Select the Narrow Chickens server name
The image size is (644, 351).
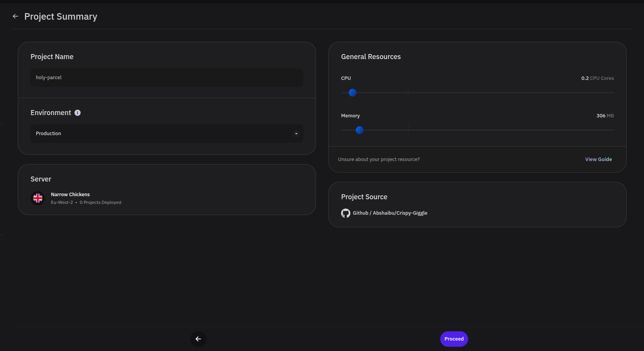[70, 195]
